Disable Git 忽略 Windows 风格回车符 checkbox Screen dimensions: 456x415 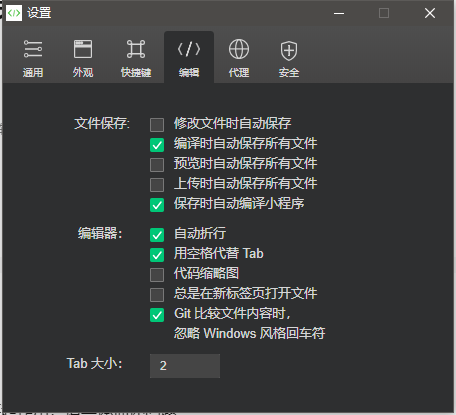157,315
